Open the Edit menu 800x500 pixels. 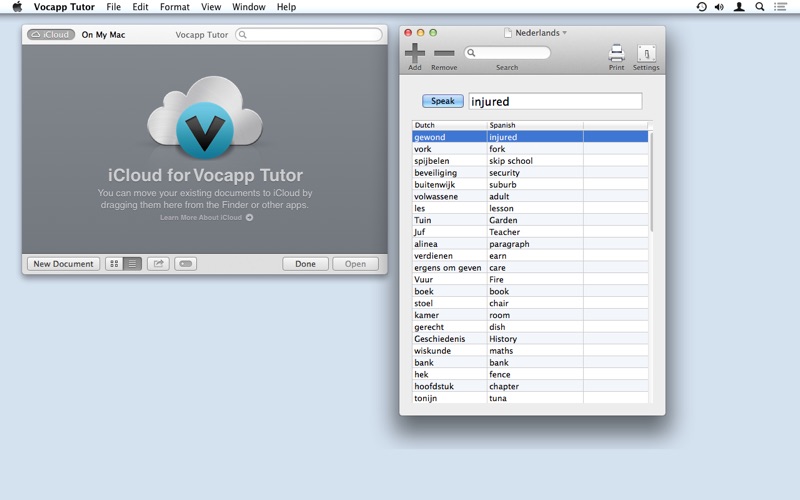pyautogui.click(x=140, y=7)
